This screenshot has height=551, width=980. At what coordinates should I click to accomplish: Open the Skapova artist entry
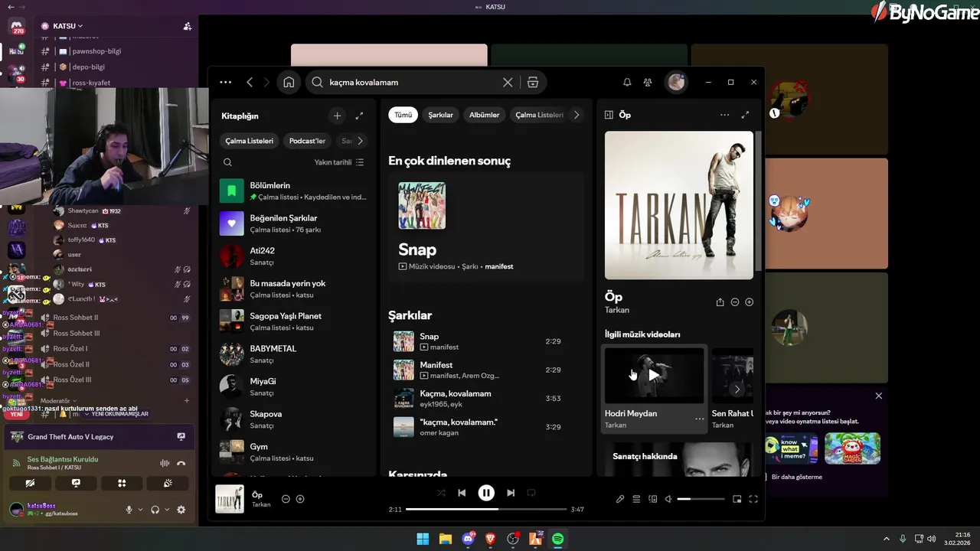(293, 419)
